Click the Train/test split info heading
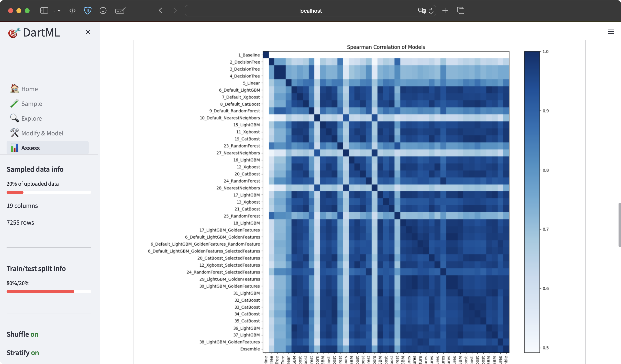Viewport: 621px width, 364px height. [36, 269]
